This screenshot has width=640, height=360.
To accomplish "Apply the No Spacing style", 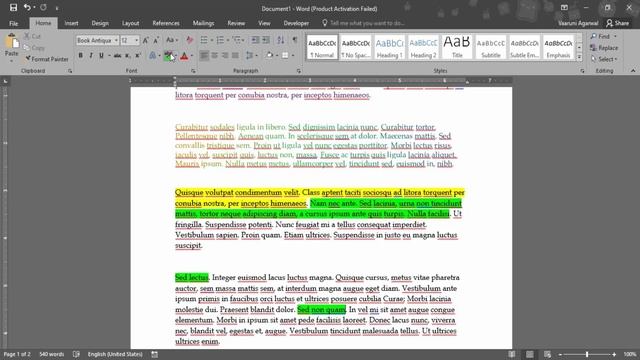I will point(356,47).
